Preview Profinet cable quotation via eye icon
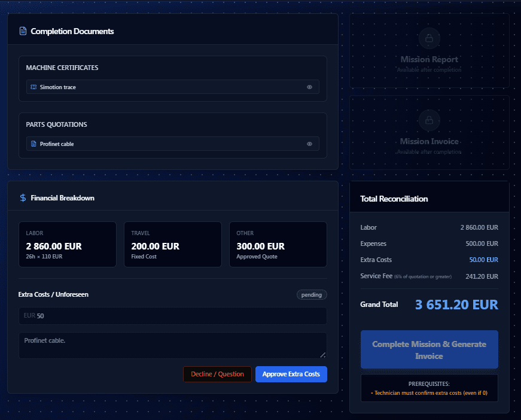Screen dimensions: 521x420 click(309, 144)
